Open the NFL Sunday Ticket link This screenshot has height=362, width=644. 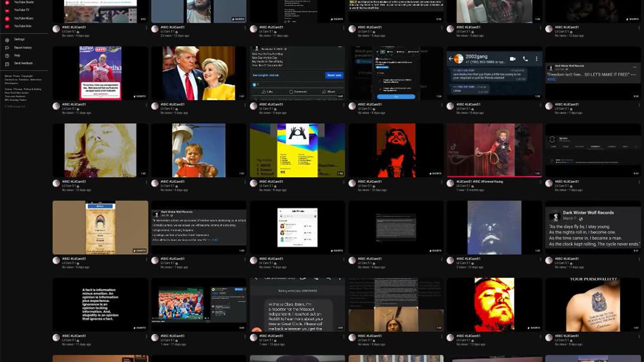coord(15,100)
